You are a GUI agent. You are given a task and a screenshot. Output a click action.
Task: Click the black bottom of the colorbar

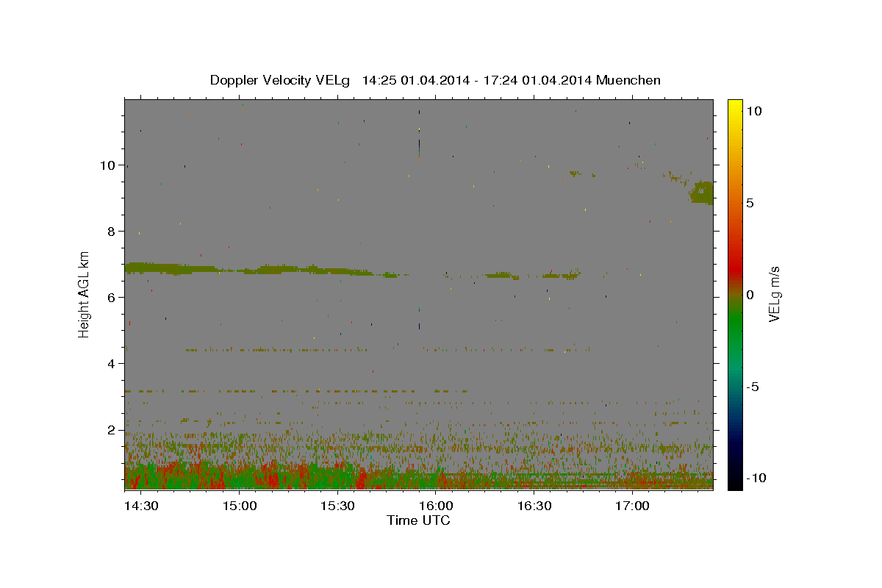pos(734,484)
